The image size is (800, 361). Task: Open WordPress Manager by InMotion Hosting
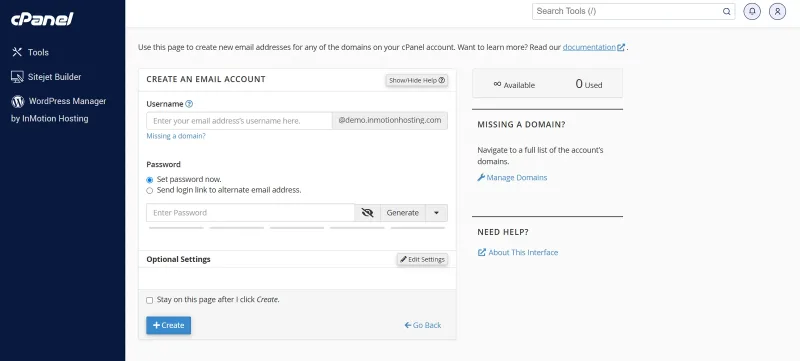[x=59, y=110]
